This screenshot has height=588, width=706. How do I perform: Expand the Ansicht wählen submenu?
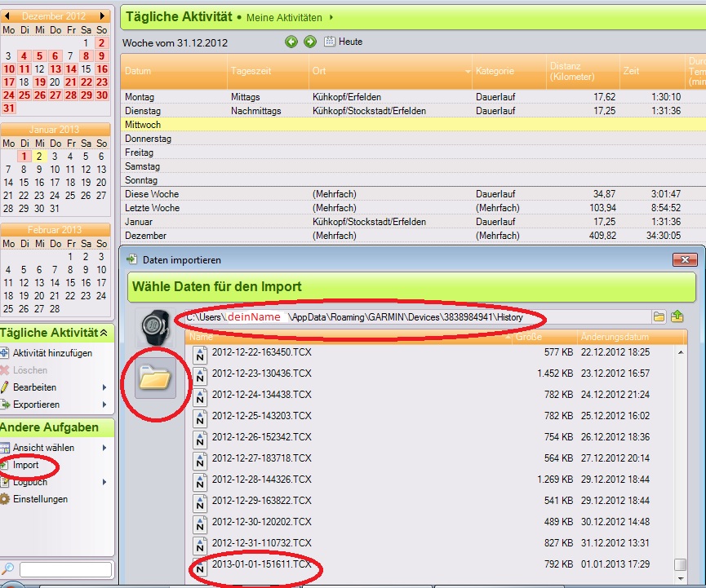click(x=104, y=448)
